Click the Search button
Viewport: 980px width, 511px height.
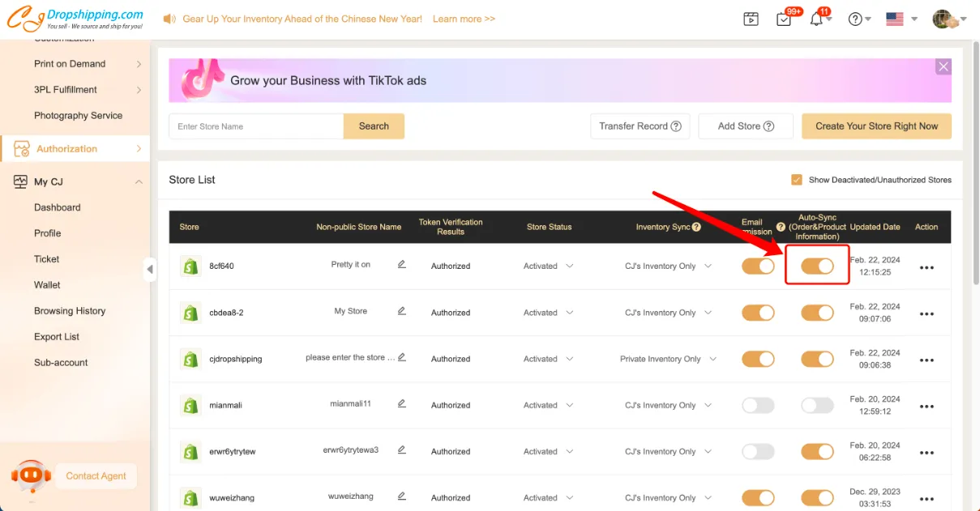click(374, 126)
